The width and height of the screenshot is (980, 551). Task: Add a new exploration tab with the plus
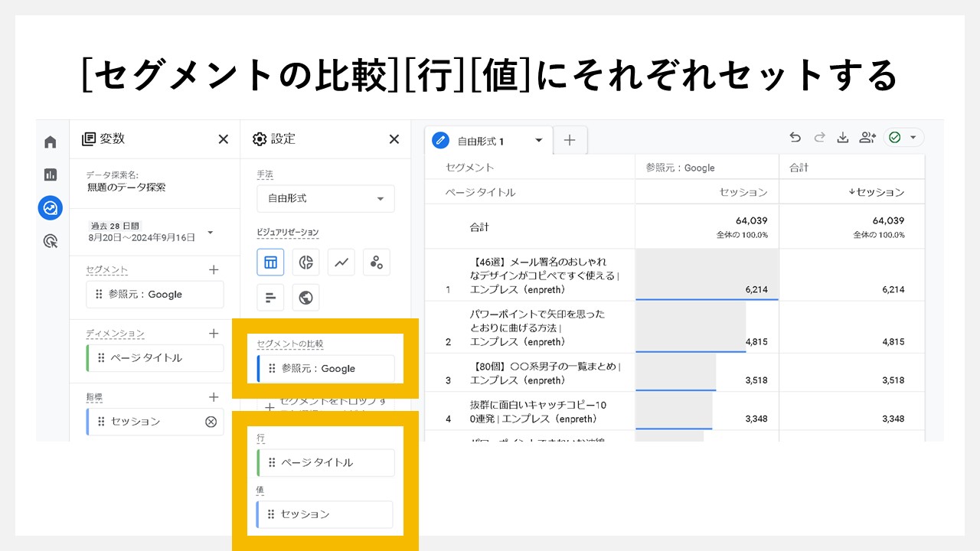click(x=570, y=140)
